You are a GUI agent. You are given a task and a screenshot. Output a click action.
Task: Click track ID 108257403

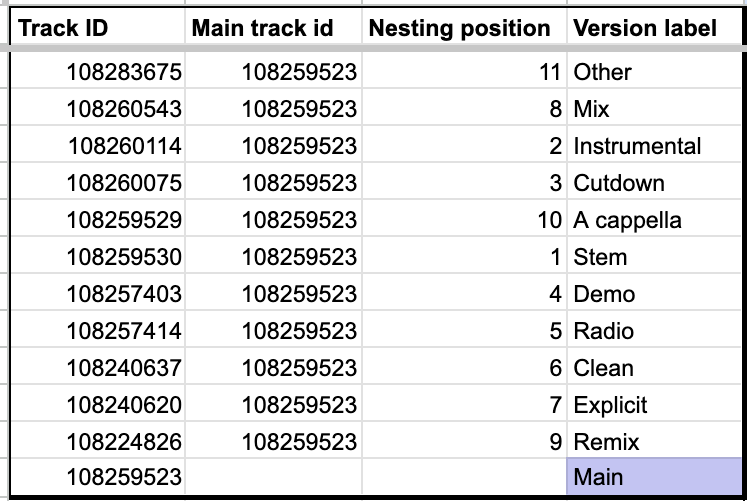pos(100,294)
